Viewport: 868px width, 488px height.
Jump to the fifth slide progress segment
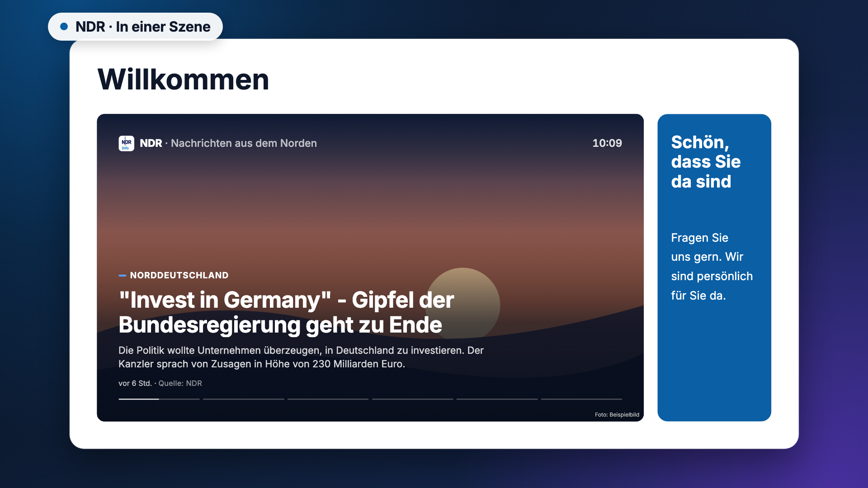[x=497, y=399]
